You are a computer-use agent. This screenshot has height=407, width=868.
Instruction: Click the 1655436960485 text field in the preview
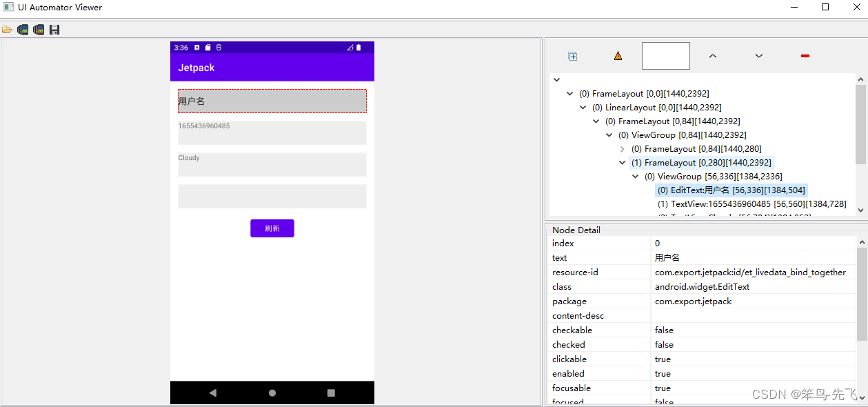(x=272, y=132)
